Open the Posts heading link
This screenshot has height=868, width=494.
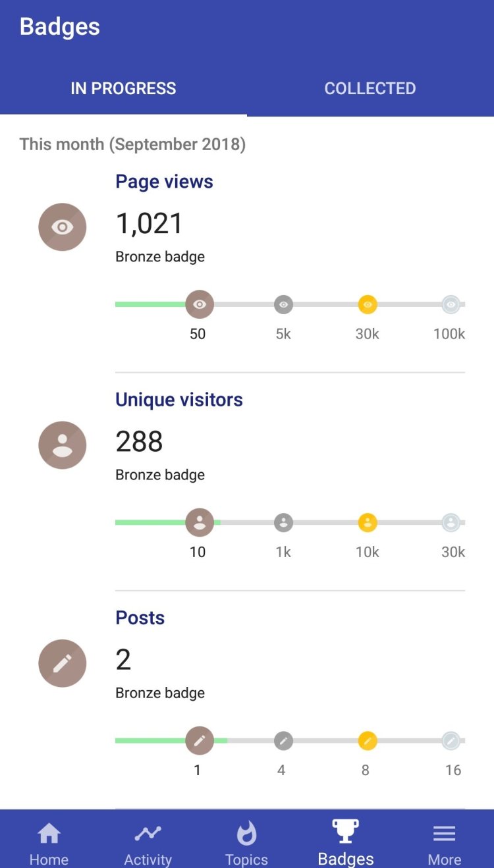[140, 618]
